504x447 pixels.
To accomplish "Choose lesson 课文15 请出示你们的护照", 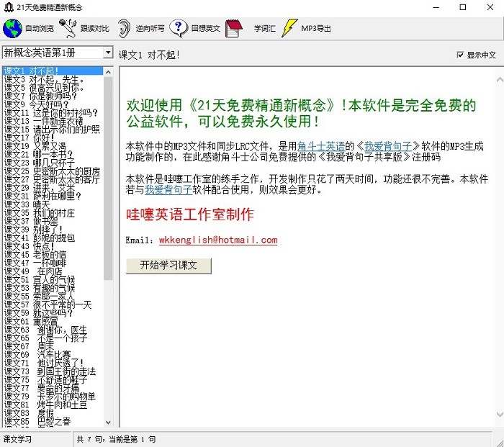I will coord(52,130).
